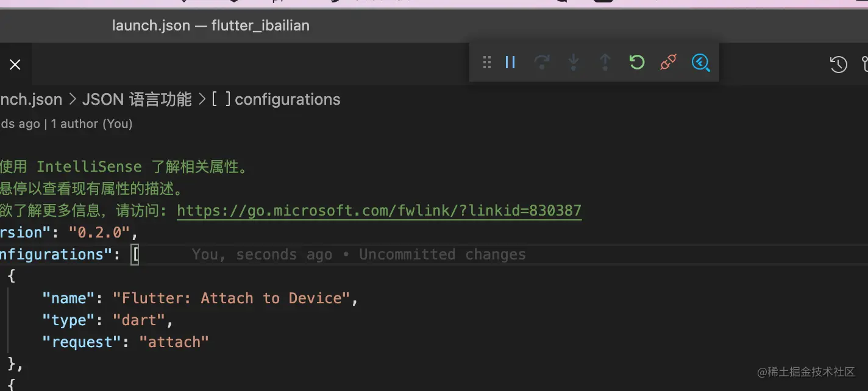Open the file history clock icon

click(839, 64)
